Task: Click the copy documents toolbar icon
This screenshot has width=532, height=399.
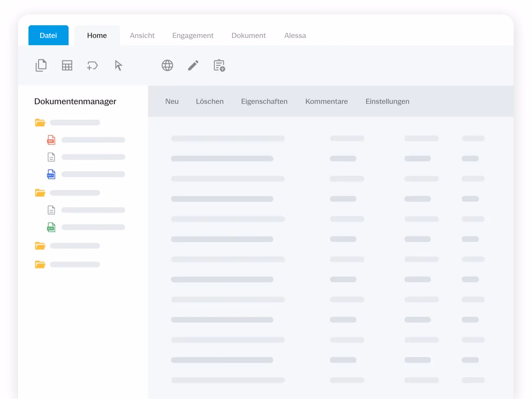Action: 41,65
